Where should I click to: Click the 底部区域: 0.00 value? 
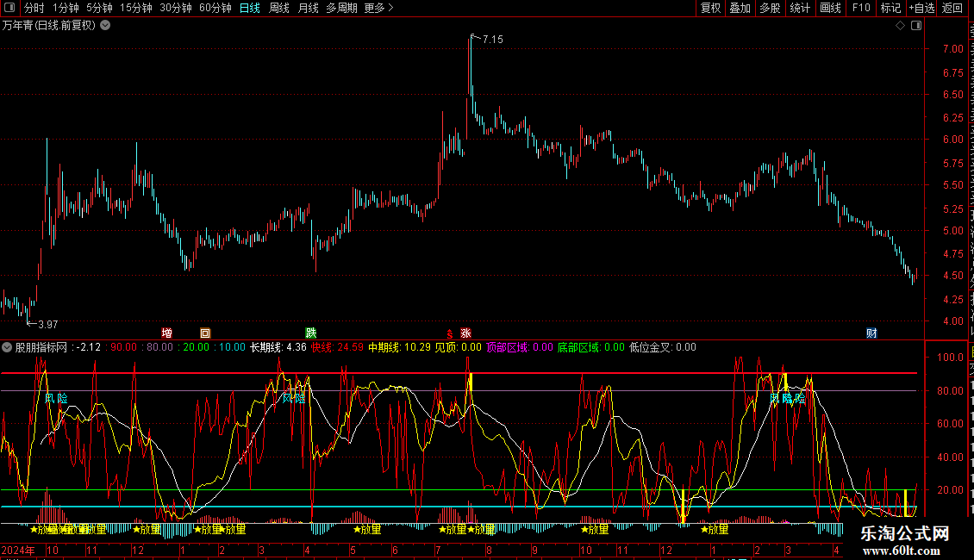point(590,348)
